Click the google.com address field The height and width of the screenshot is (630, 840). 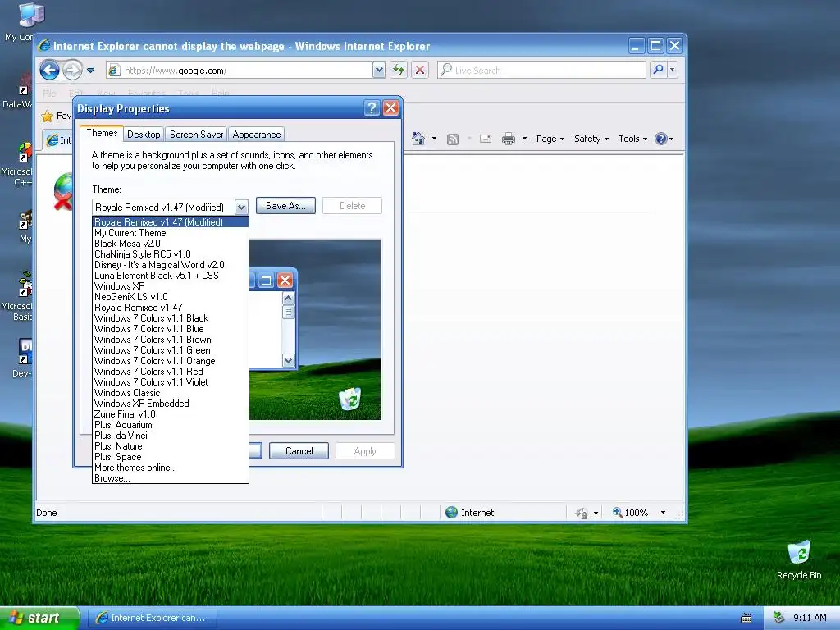pyautogui.click(x=240, y=71)
